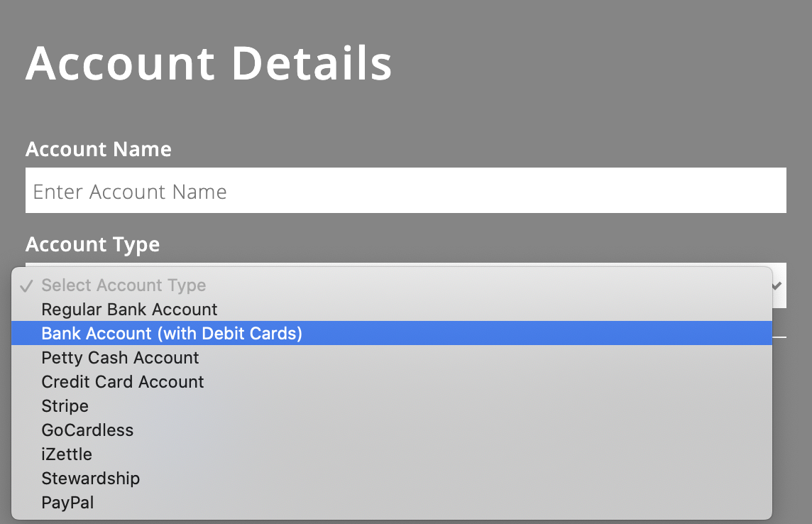Select PayPal at the bottom of the list
The image size is (812, 524).
pyautogui.click(x=67, y=502)
